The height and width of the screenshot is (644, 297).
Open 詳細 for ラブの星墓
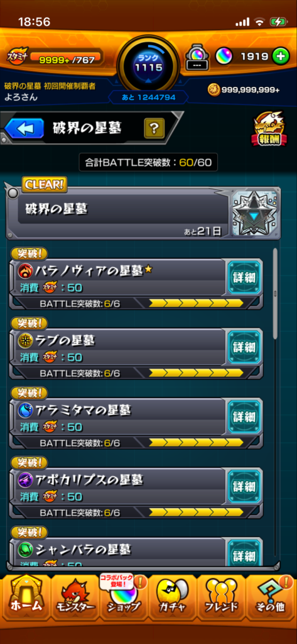244,347
